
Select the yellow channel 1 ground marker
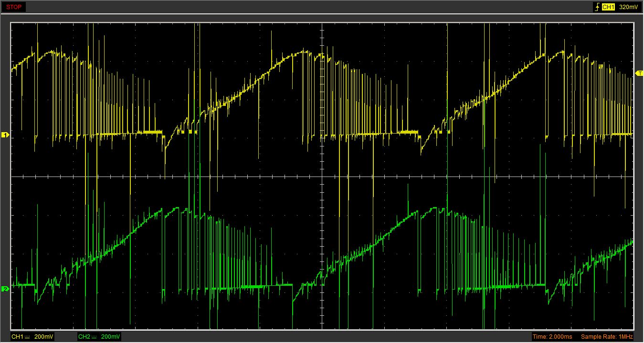point(5,135)
